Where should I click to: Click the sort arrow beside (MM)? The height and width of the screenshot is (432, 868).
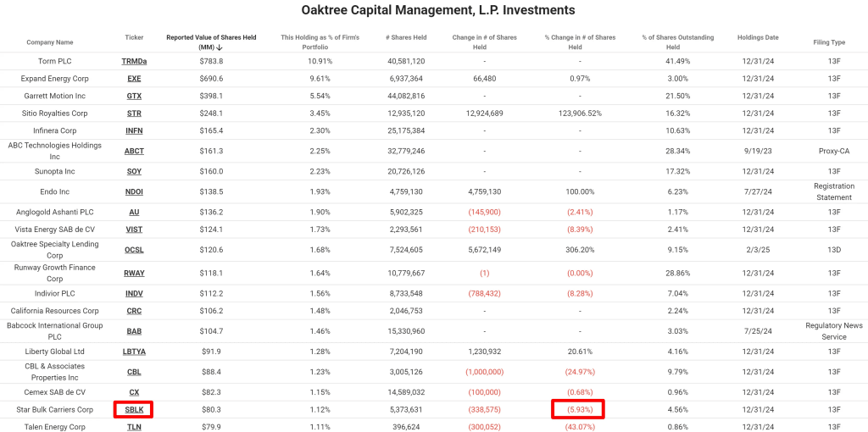point(220,47)
